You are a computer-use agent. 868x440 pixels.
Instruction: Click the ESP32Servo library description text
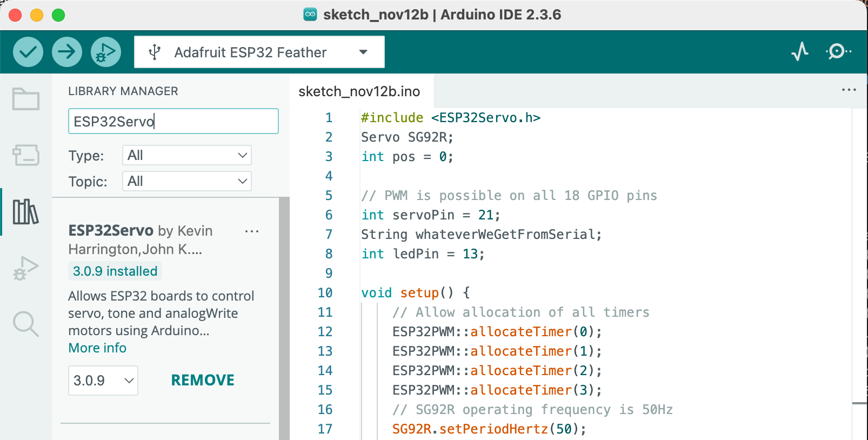161,314
